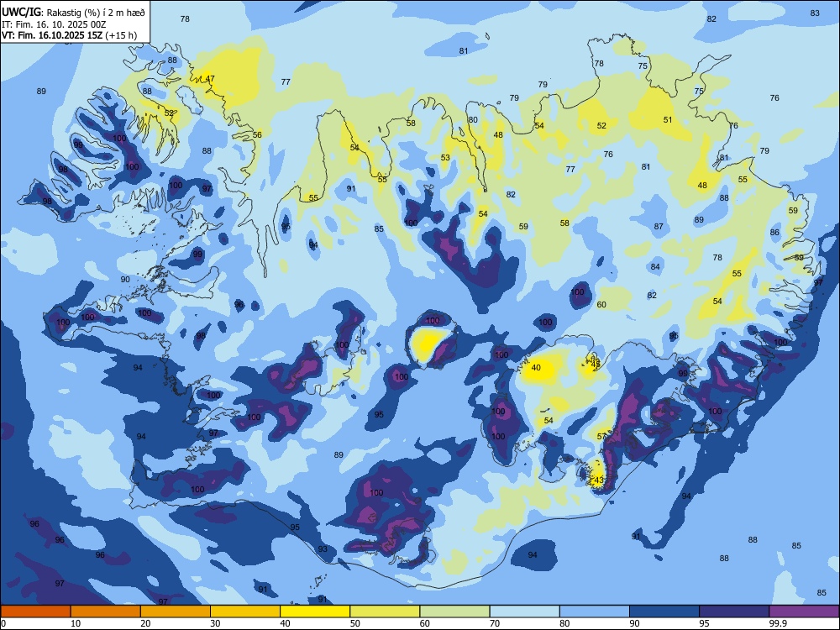Screen dimensions: 840x630
Task: Click the '51' value in northeast Iceland
Action: pos(668,119)
